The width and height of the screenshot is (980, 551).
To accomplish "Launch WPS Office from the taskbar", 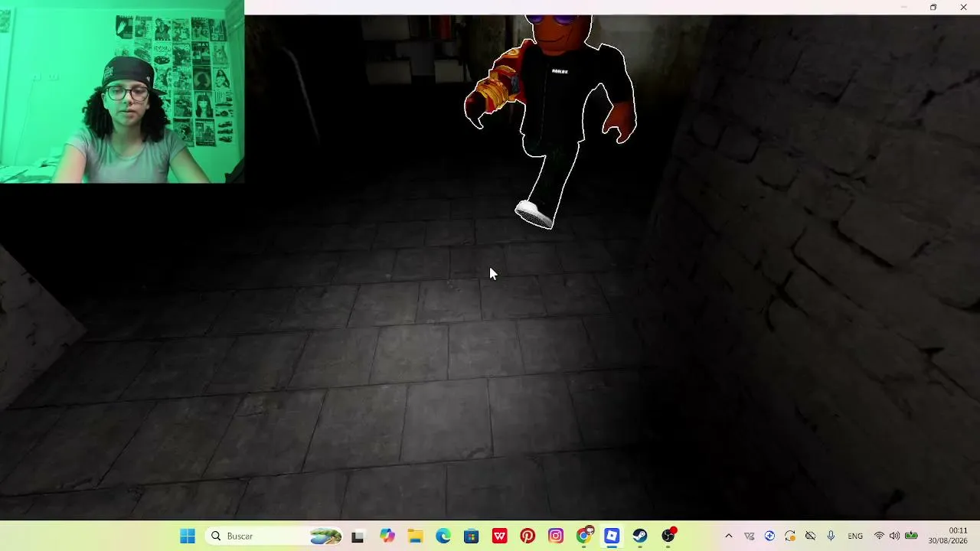I will pyautogui.click(x=500, y=536).
